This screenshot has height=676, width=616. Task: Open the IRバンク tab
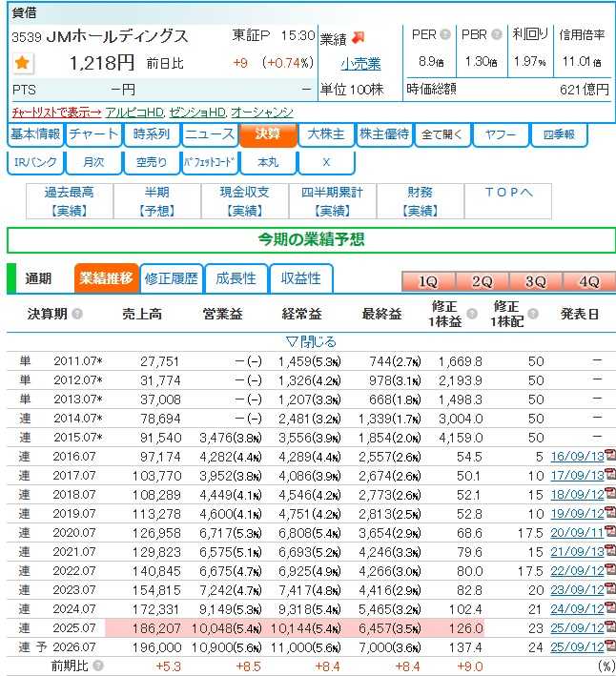(35, 162)
